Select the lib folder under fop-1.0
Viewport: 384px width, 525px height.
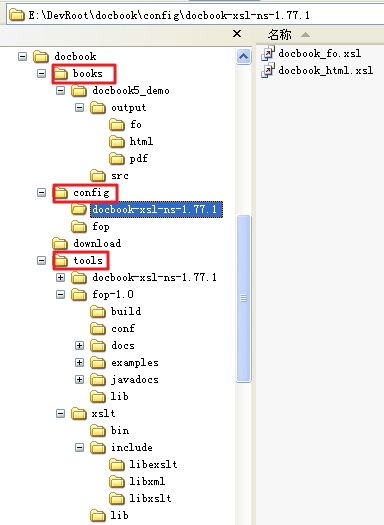pyautogui.click(x=120, y=397)
